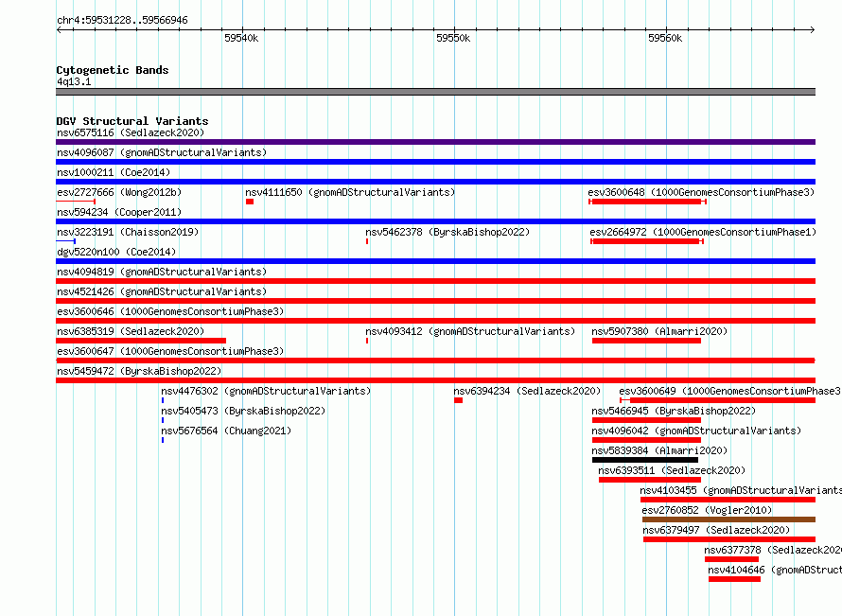Click the nsv5462378 (ByrskaBishop2022) label
The width and height of the screenshot is (842, 616).
click(447, 232)
